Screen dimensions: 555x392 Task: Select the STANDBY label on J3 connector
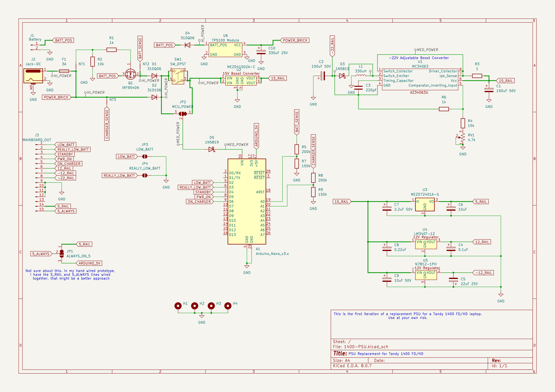(65, 154)
